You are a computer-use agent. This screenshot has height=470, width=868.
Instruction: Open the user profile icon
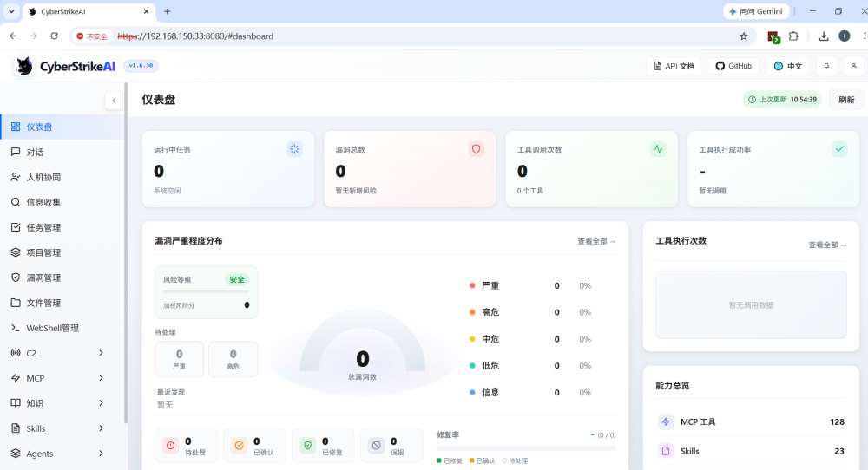(853, 66)
